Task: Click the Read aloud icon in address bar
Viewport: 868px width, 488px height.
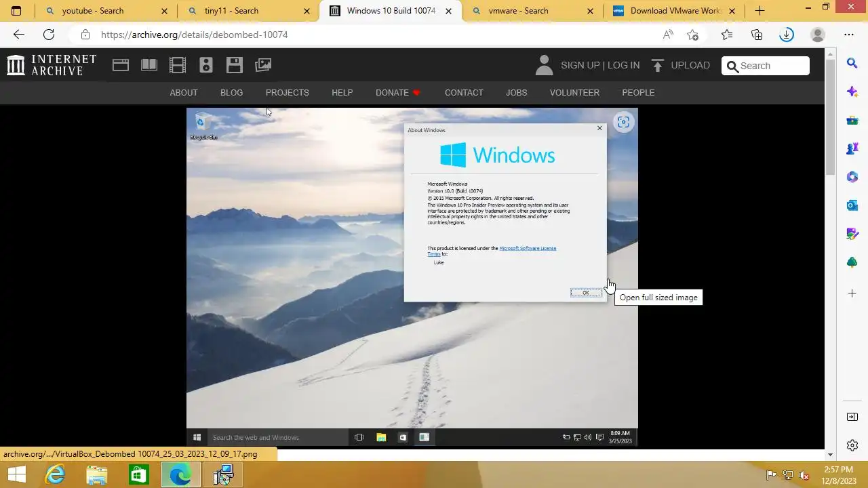Action: tap(668, 35)
